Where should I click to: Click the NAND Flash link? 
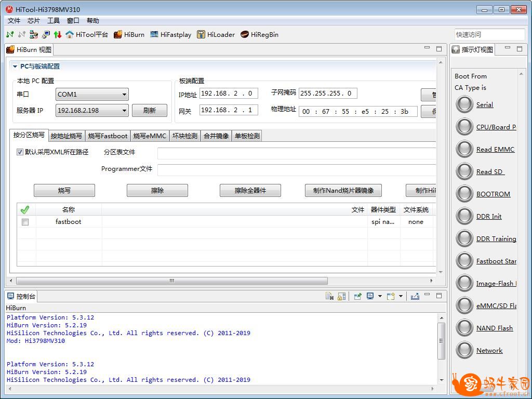click(x=495, y=328)
